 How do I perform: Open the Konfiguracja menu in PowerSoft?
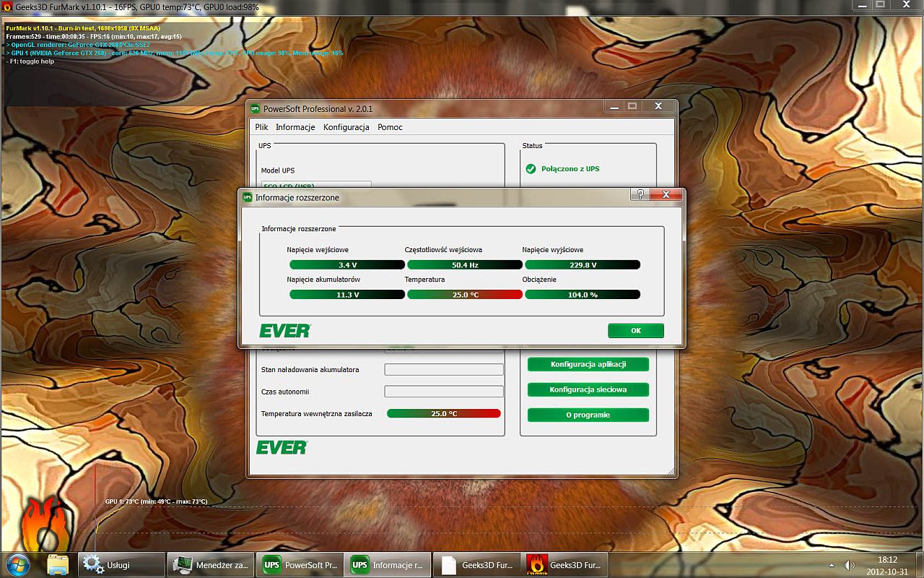click(346, 127)
